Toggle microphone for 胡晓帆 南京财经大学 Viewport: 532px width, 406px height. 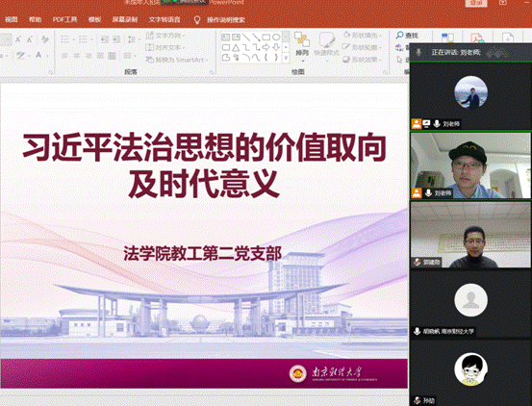(x=417, y=331)
